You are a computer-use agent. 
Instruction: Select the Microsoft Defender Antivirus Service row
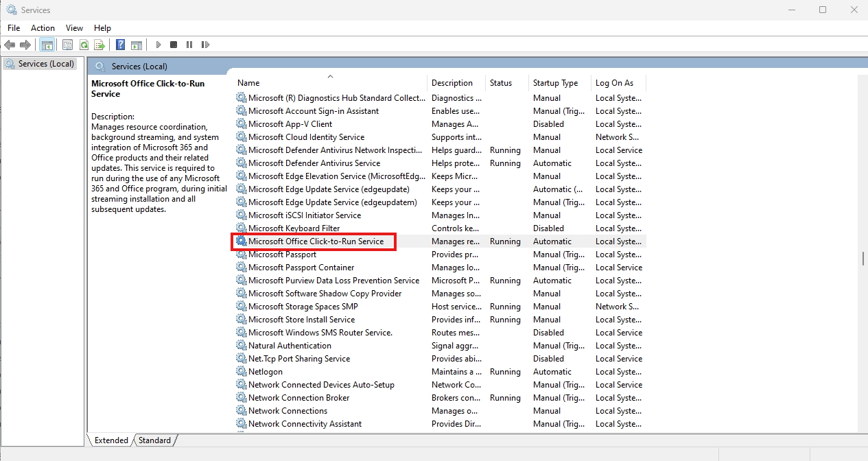tap(308, 163)
